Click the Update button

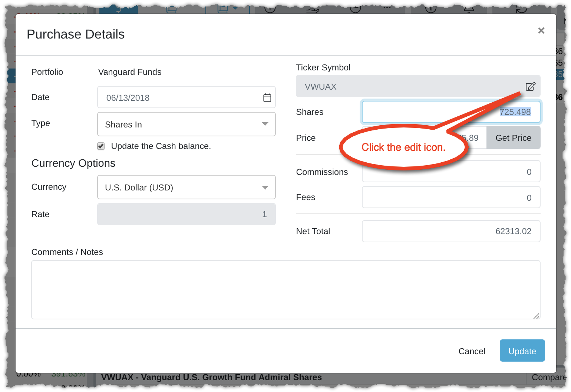(x=522, y=351)
